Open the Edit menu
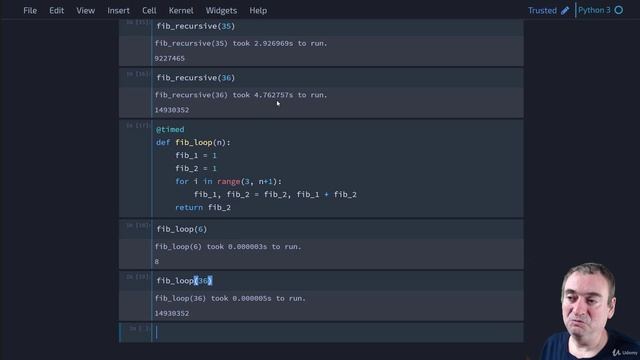640x360 pixels. (56, 11)
